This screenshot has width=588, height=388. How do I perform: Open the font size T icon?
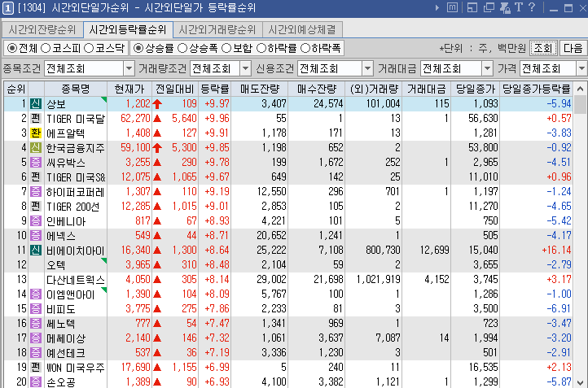[x=519, y=7]
